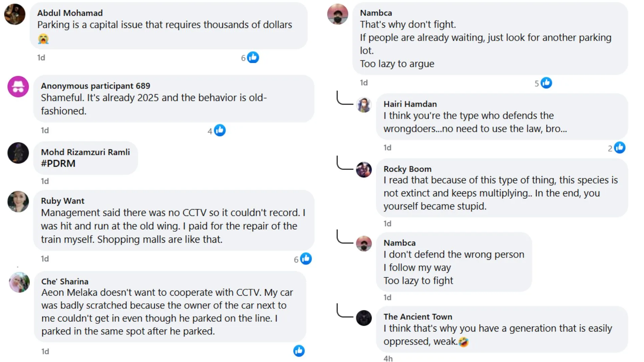Open Mohd Rizamzuri Ramli's profile name
Screen dimensions: 644x362
[85, 152]
